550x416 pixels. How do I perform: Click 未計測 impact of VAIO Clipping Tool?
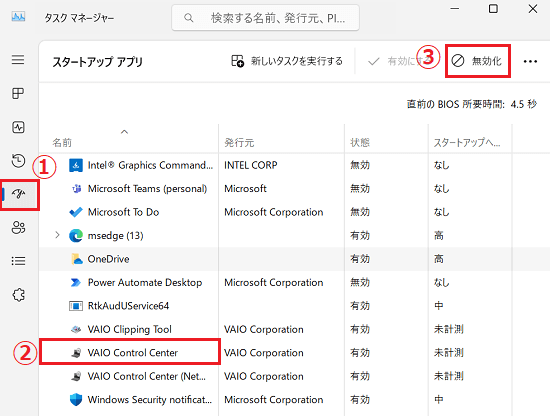[449, 329]
